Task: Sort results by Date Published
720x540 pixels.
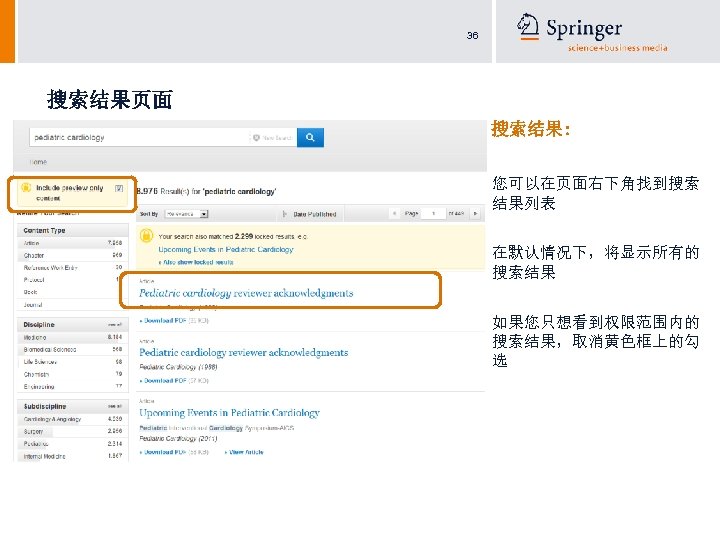Action: [315, 214]
